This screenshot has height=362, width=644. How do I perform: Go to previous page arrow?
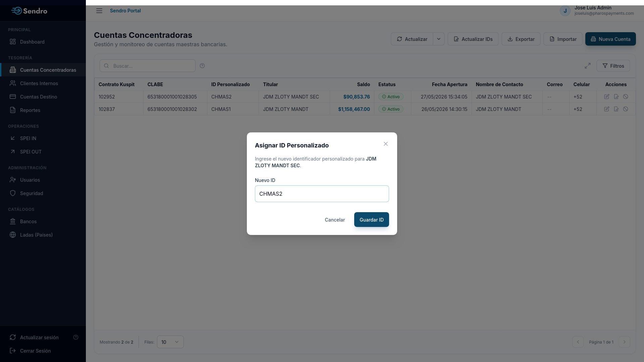point(578,342)
